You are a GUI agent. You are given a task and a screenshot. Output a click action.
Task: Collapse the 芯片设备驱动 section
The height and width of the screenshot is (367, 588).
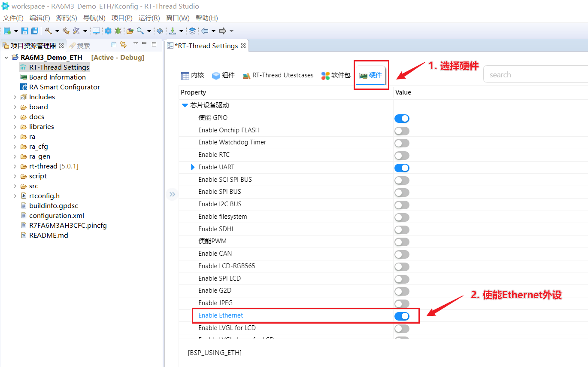coord(185,105)
